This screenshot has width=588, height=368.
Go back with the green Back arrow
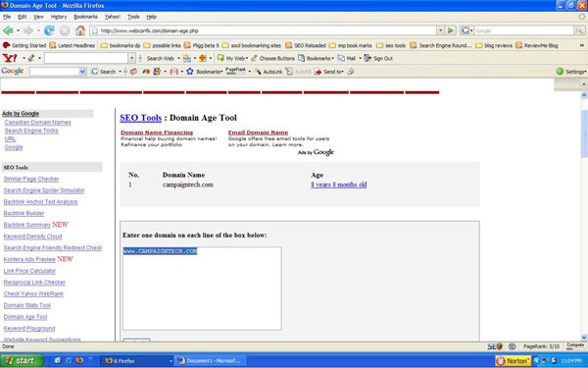[x=8, y=30]
